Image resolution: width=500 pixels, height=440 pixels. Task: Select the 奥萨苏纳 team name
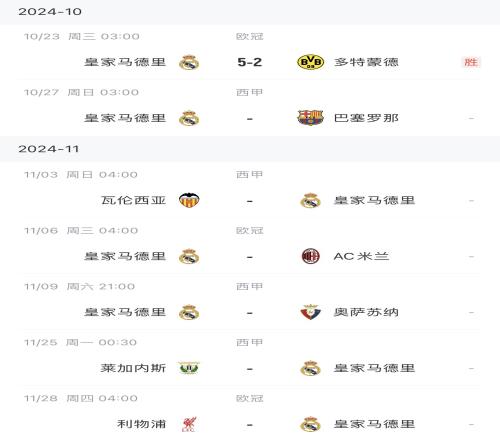[x=366, y=312]
